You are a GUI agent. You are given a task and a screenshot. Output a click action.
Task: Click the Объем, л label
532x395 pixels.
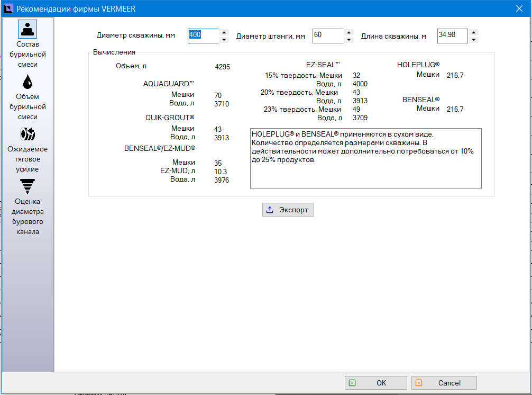(x=131, y=66)
